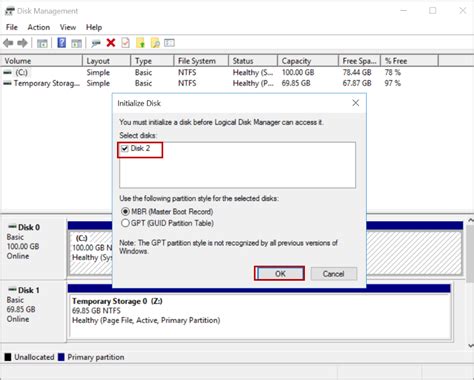The image size is (474, 380).
Task: Sort by the Free Space column header
Action: pos(359,61)
